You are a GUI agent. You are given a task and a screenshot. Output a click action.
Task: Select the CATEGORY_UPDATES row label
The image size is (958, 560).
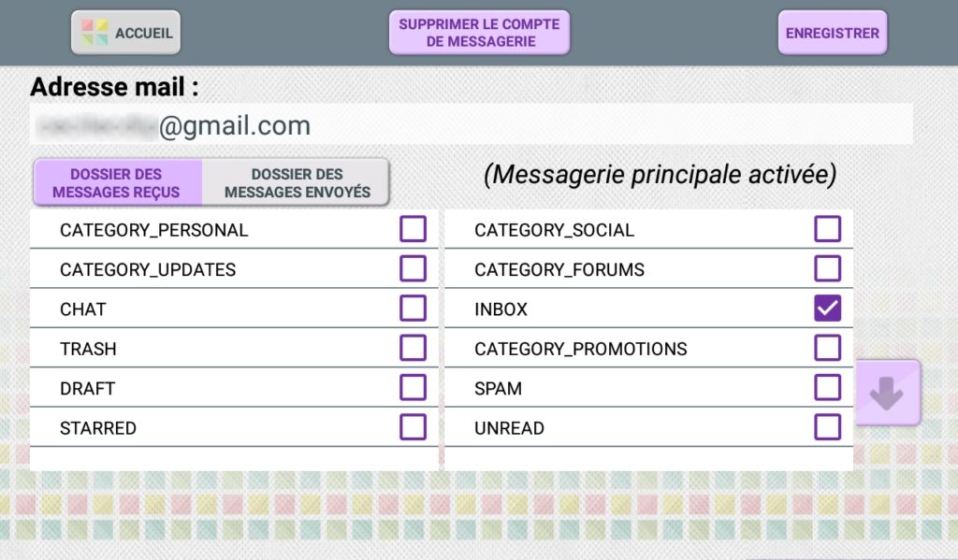[148, 269]
